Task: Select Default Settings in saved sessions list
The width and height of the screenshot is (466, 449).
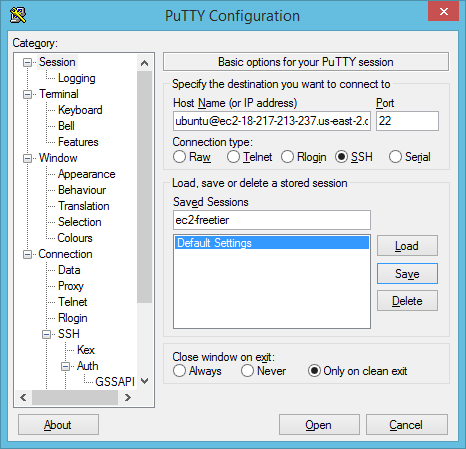Action: tap(272, 243)
